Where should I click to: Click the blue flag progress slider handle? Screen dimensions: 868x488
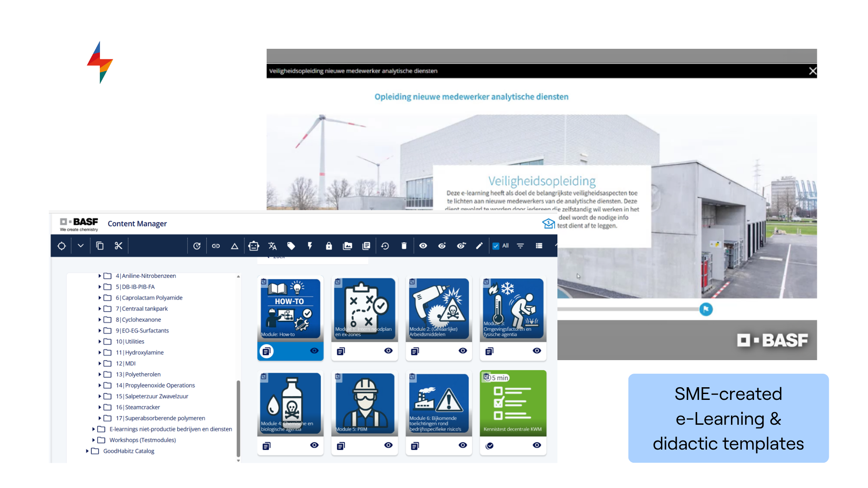(706, 309)
